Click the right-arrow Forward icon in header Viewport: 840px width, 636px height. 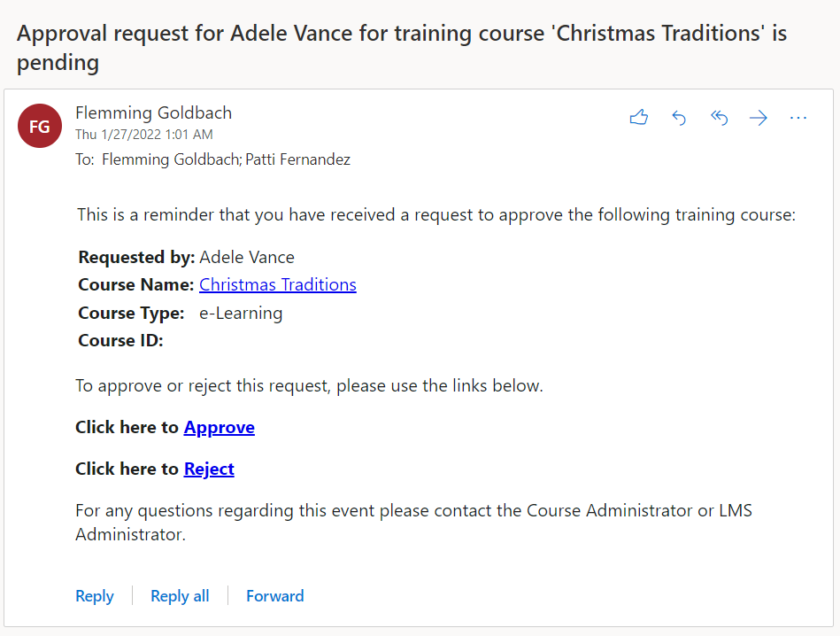click(759, 118)
